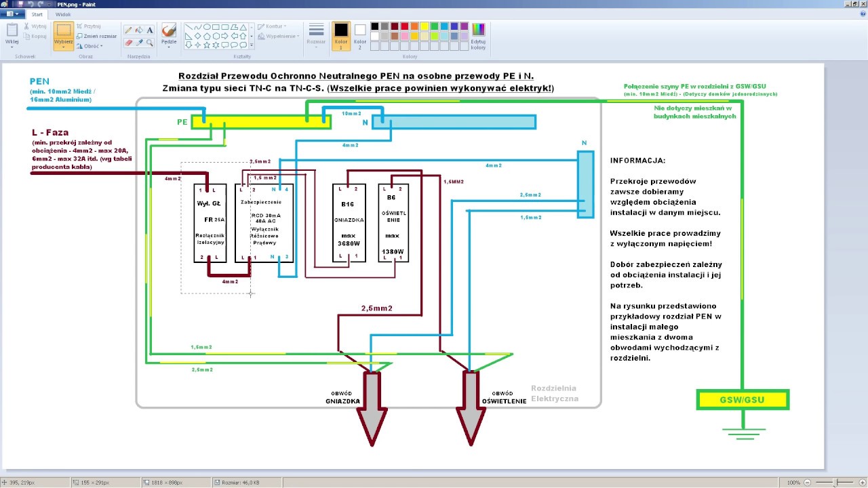868x488 pixels.
Task: Open the Customize Quick Access Toolbar arrow
Action: click(48, 4)
